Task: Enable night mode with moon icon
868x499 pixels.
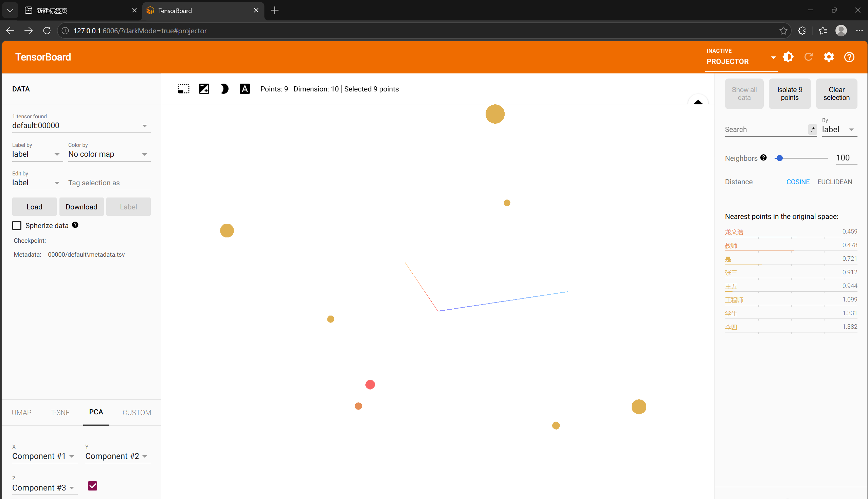Action: pos(224,89)
